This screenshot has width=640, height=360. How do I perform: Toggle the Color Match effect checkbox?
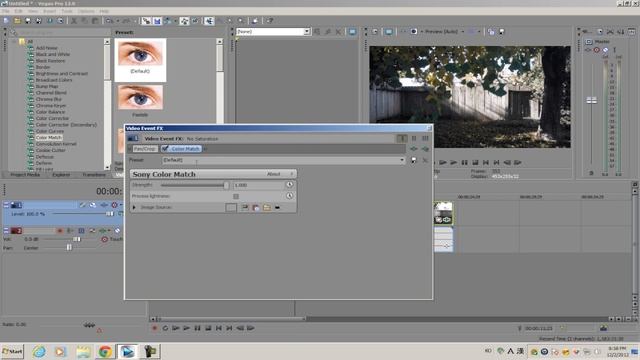[x=165, y=149]
